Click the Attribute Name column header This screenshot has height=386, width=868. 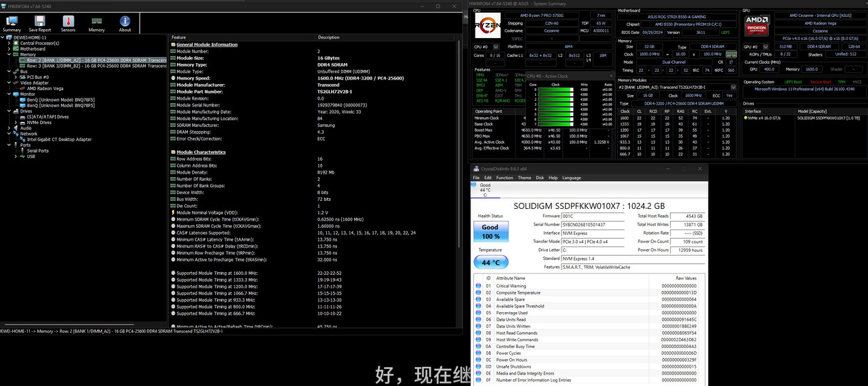[511, 278]
